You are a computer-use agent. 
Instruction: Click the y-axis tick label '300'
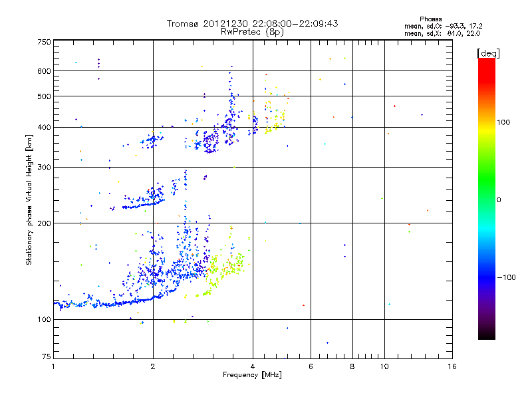tap(44, 168)
